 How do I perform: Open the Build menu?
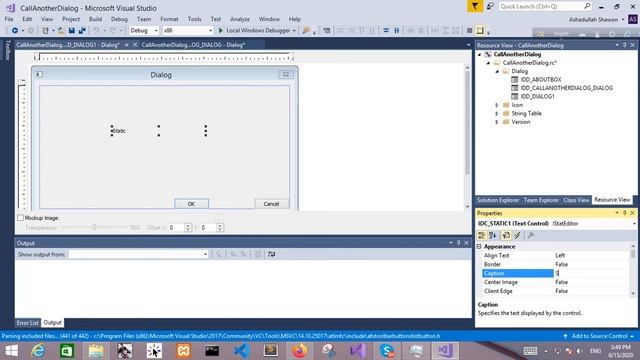(95, 19)
